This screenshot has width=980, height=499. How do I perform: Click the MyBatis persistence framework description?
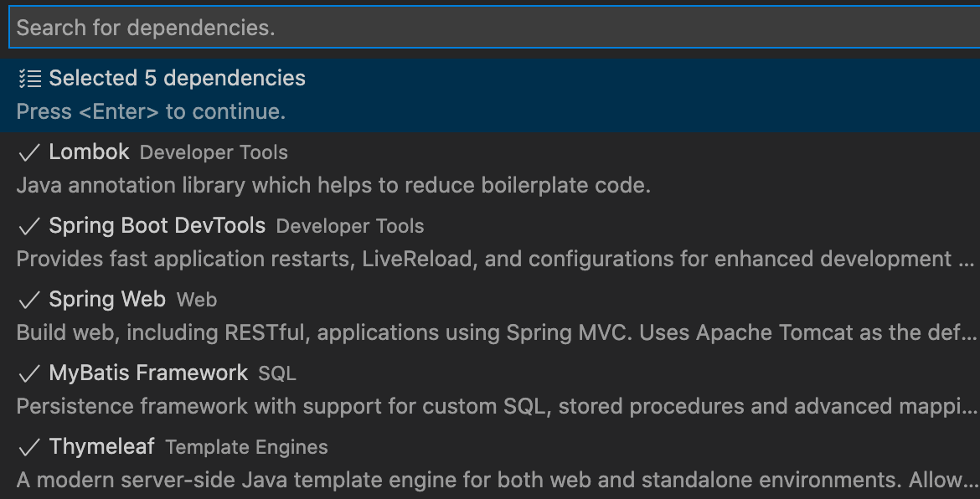[x=494, y=406]
